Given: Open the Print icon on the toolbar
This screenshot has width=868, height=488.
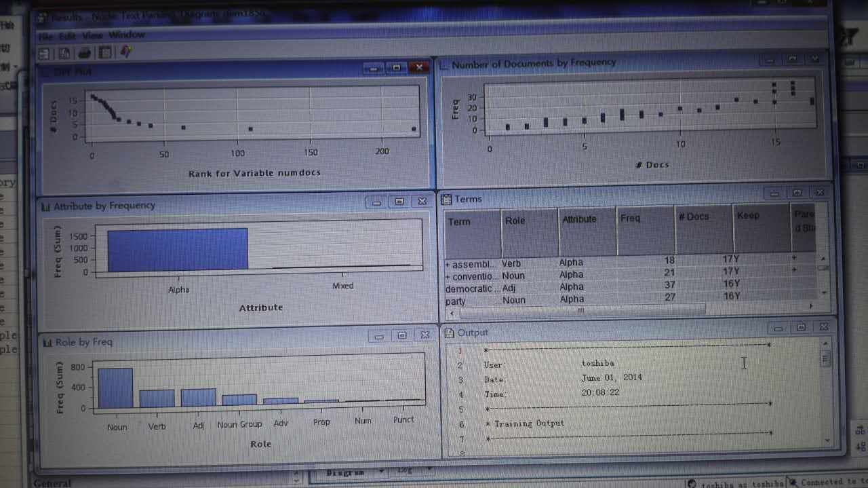Looking at the screenshot, I should coord(84,53).
